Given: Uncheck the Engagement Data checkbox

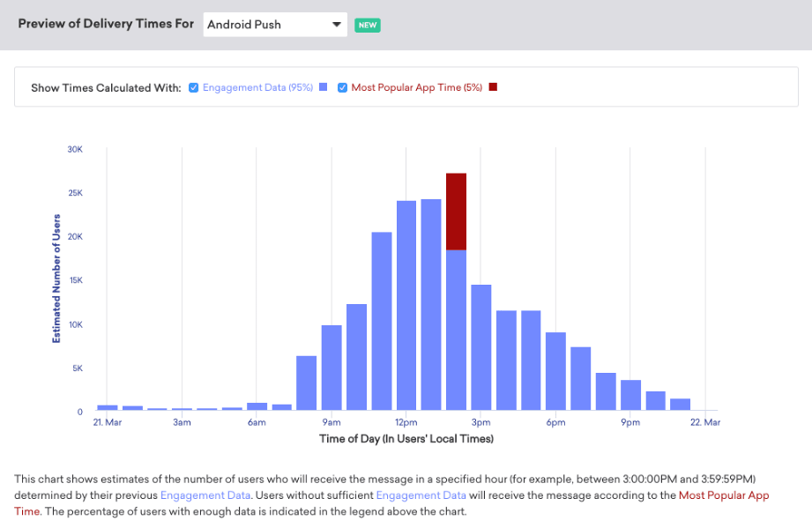Looking at the screenshot, I should [193, 87].
